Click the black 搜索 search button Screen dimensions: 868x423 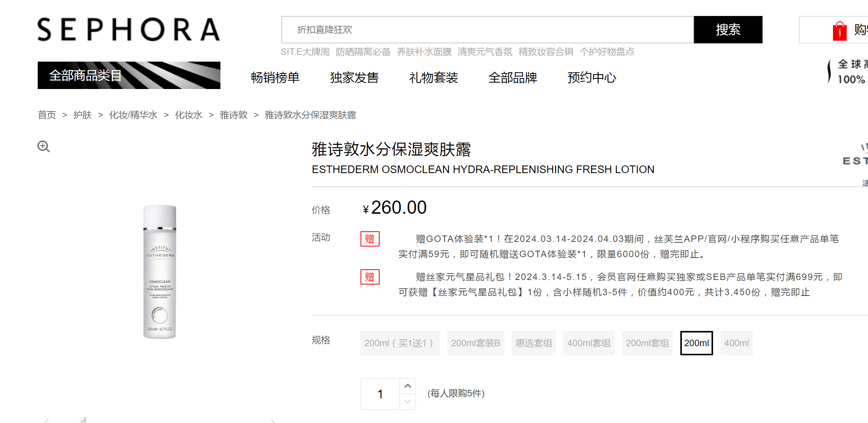coord(728,30)
